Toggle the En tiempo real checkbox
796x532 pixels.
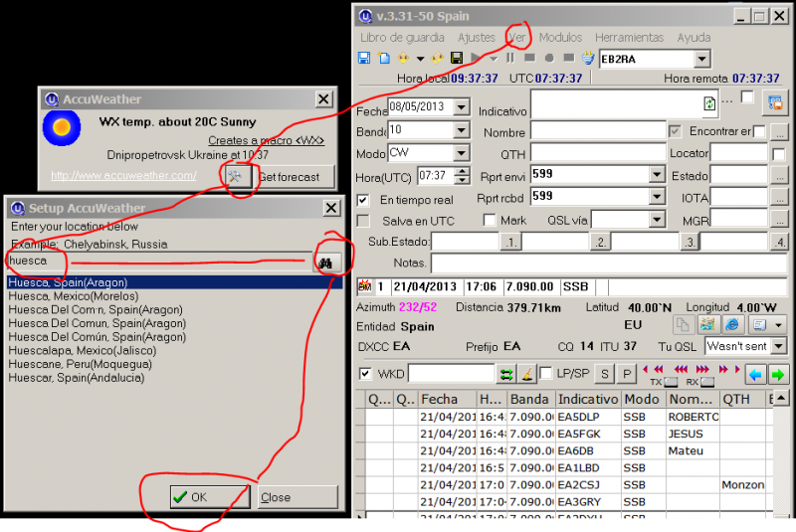point(363,200)
